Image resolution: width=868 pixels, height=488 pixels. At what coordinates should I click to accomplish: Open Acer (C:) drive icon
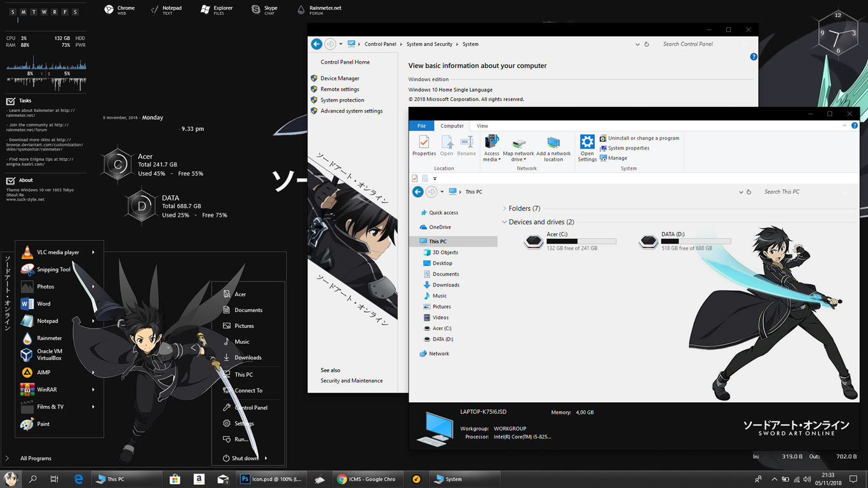click(x=534, y=241)
